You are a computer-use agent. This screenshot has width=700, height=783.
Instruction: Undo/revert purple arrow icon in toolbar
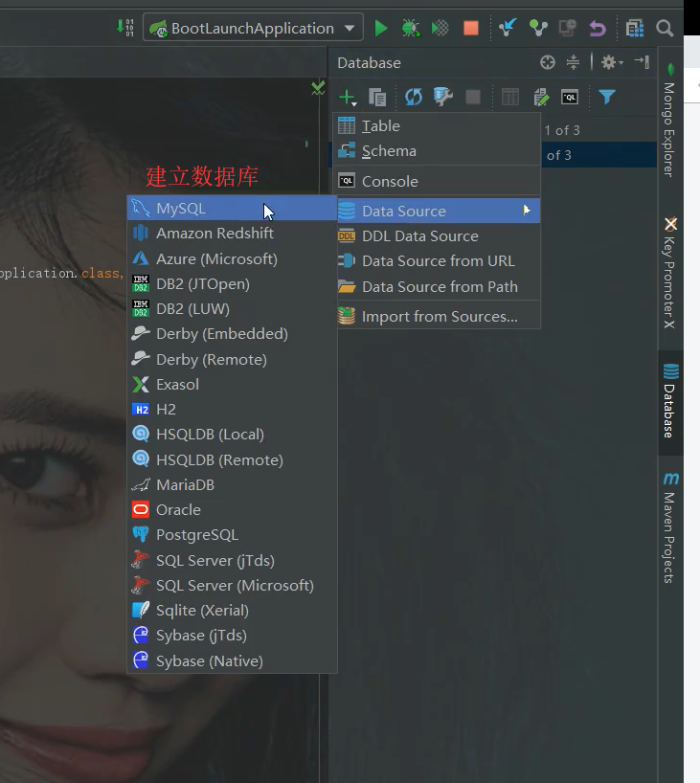coord(598,29)
